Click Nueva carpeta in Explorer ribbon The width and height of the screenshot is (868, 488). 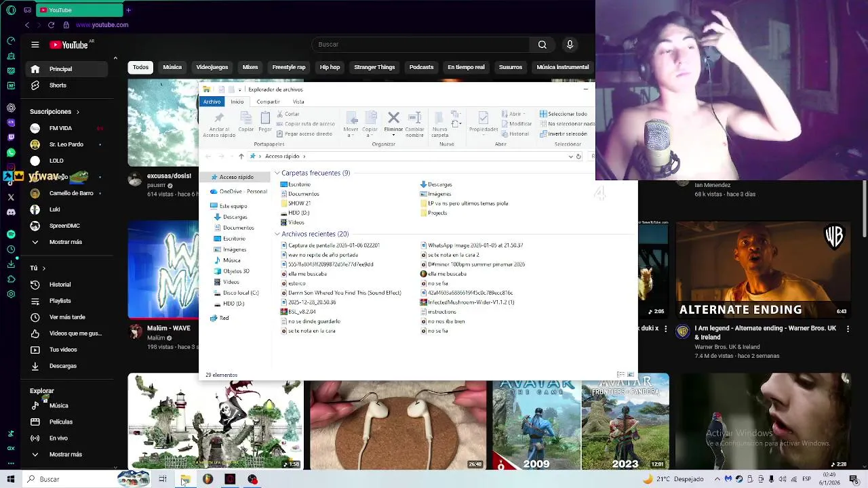click(x=440, y=124)
